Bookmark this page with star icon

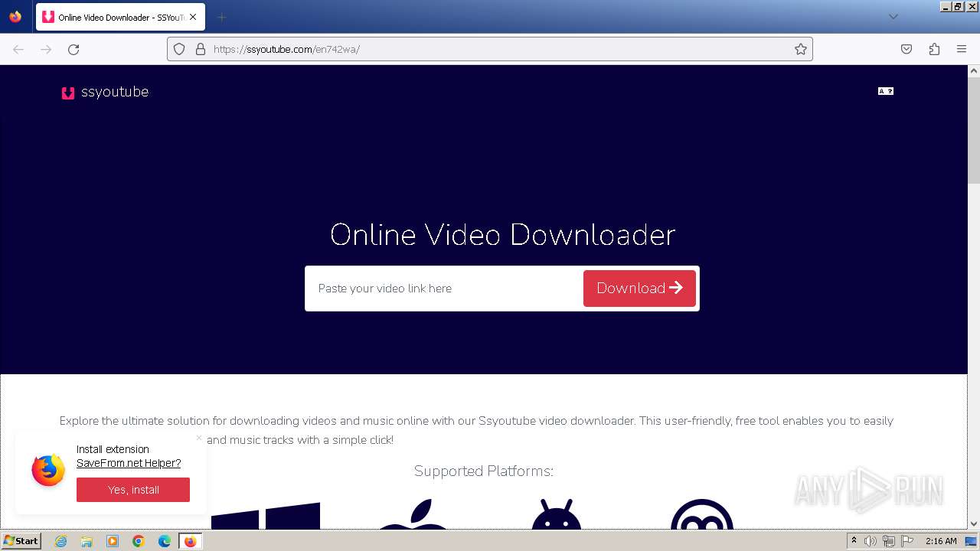[801, 49]
